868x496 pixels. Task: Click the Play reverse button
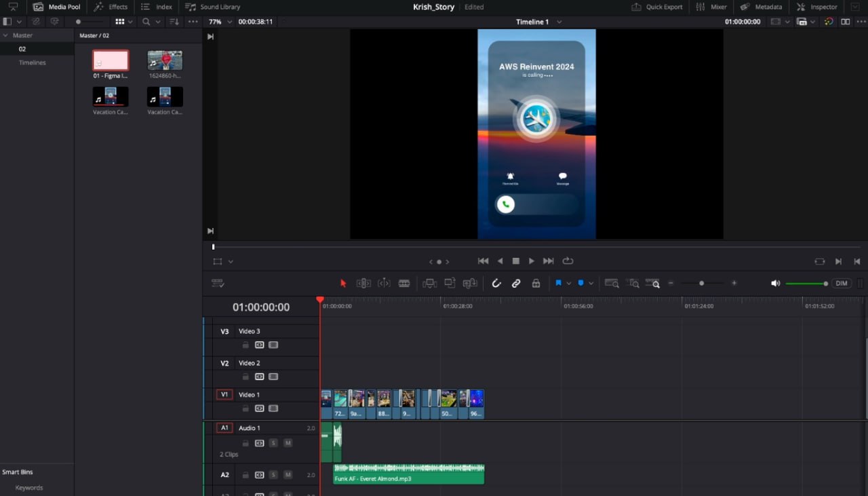click(500, 261)
